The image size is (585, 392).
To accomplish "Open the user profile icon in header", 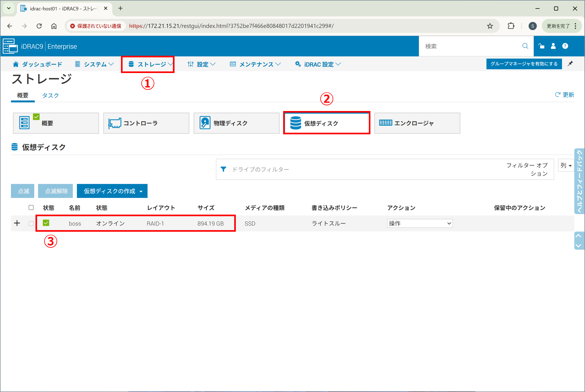I will pyautogui.click(x=553, y=46).
